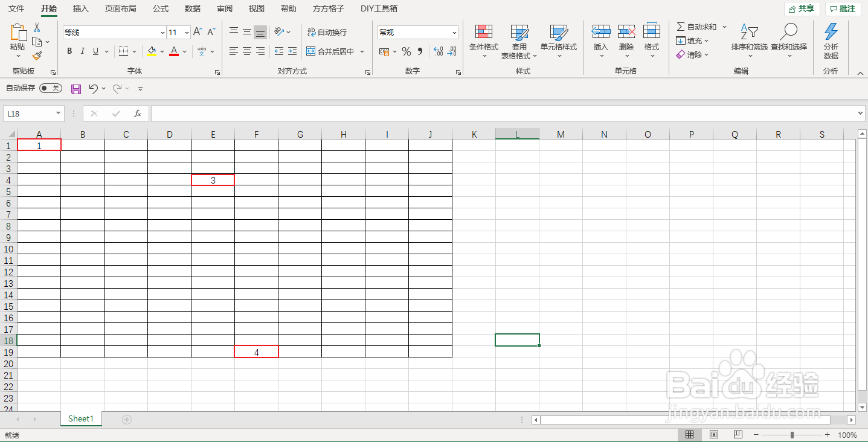The image size is (868, 442).
Task: Click the Paste clipboard icon
Action: [18, 33]
